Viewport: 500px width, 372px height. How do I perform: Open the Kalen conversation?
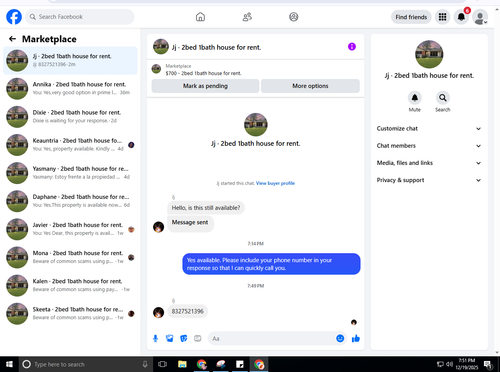pos(70,285)
